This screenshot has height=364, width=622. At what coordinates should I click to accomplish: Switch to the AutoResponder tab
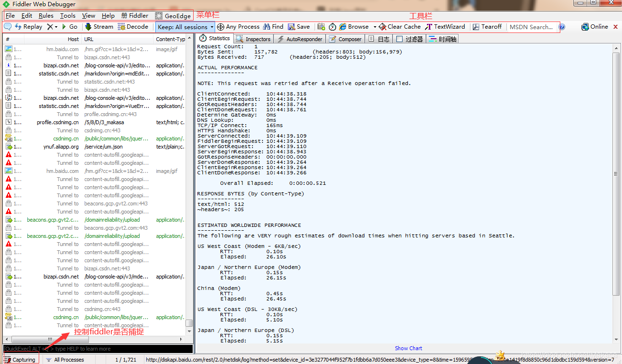click(300, 39)
